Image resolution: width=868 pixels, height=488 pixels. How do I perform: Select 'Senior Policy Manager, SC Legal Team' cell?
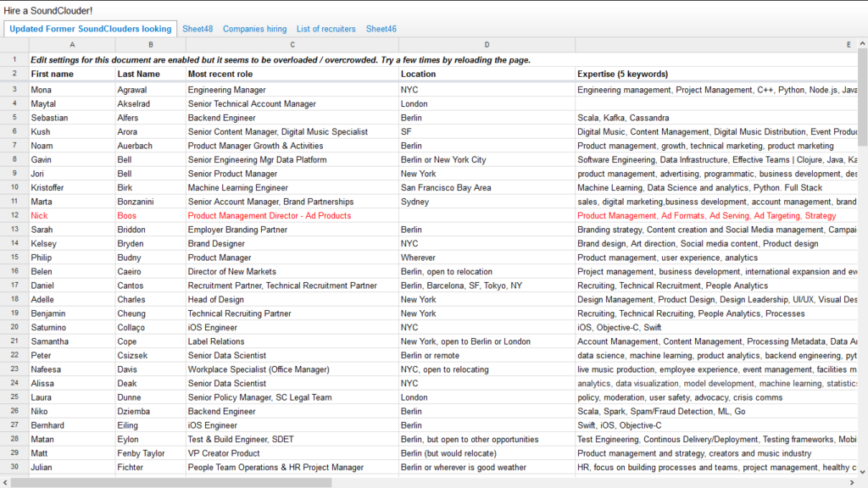click(x=292, y=397)
